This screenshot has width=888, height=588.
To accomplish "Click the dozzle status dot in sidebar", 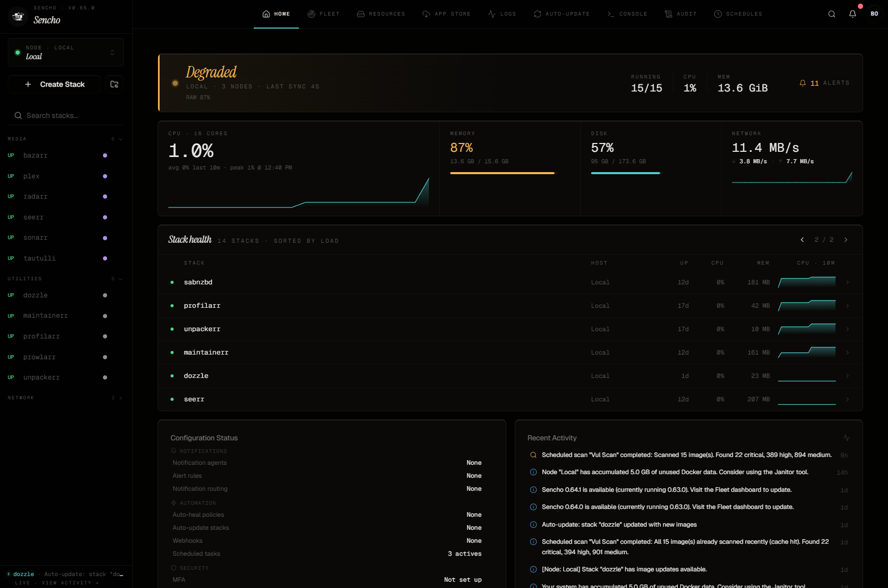I will click(x=105, y=295).
